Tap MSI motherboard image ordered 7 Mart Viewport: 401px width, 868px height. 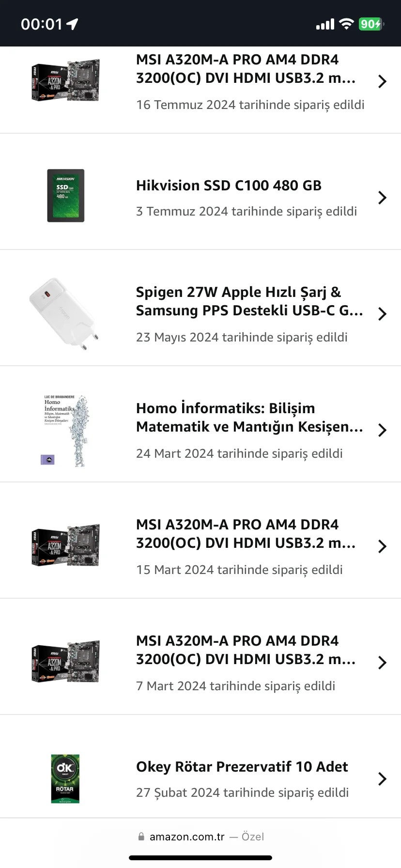pos(65,661)
